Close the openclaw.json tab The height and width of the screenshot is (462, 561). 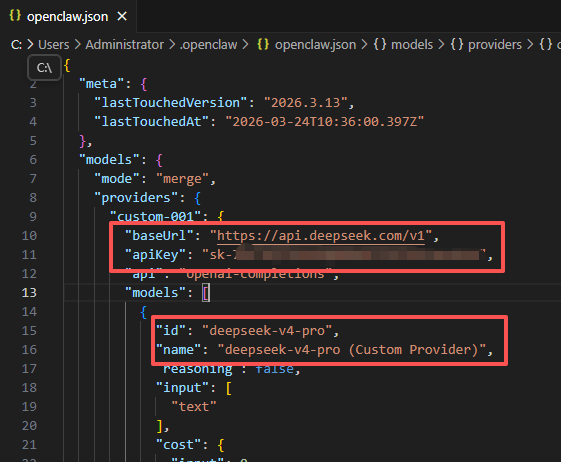point(122,16)
